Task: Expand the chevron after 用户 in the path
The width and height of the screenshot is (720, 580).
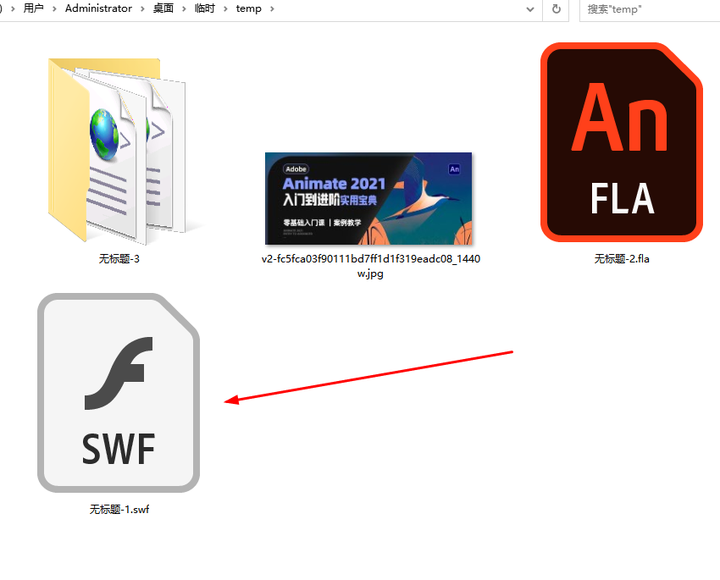Action: (54, 9)
